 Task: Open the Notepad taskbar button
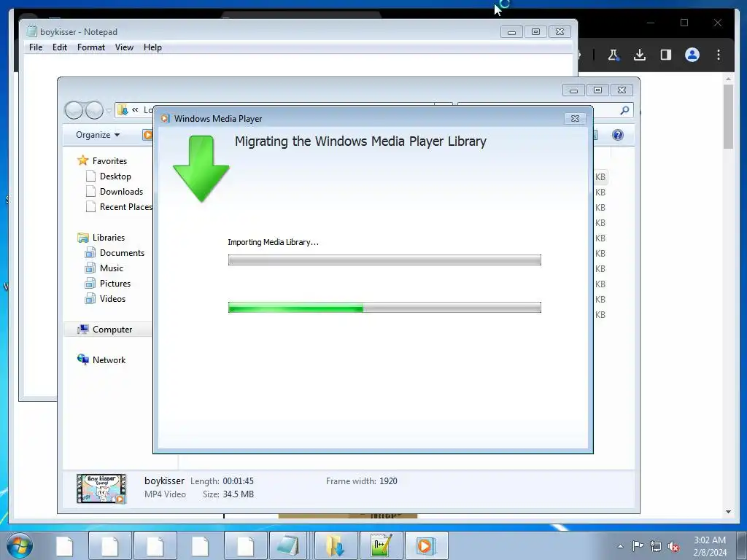coord(287,546)
